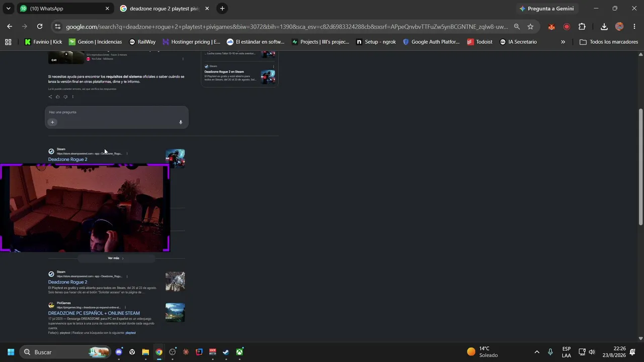The width and height of the screenshot is (644, 362).
Task: Click the address bar URL
Action: 287,27
